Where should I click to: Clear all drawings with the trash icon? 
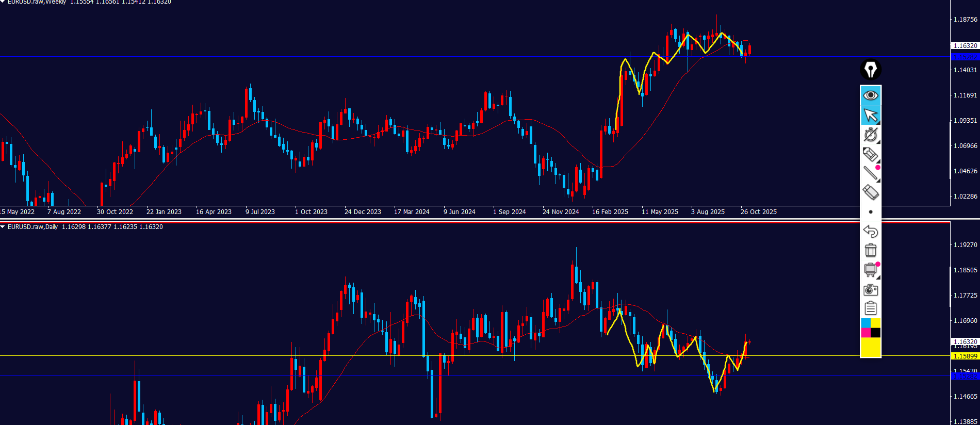click(x=871, y=250)
